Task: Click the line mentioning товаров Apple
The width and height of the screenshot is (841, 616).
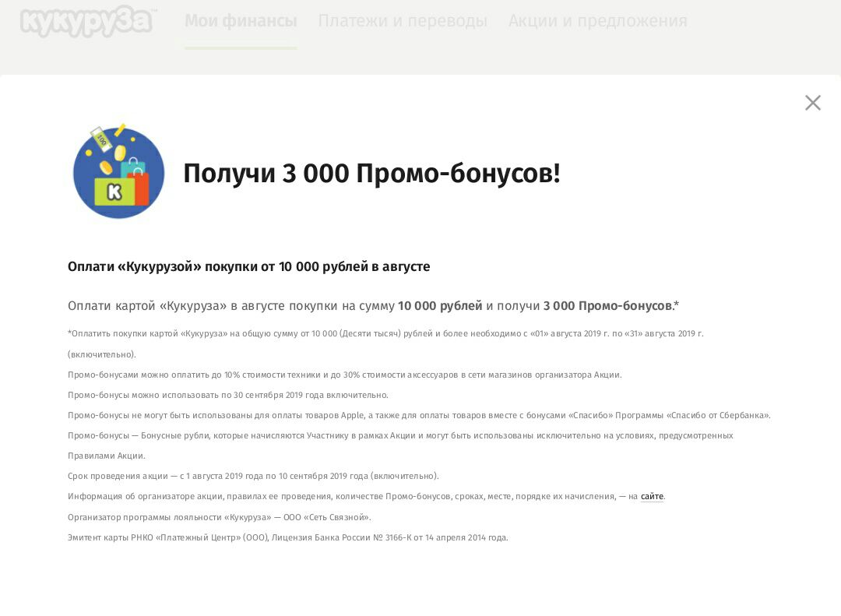Action: tap(419, 415)
